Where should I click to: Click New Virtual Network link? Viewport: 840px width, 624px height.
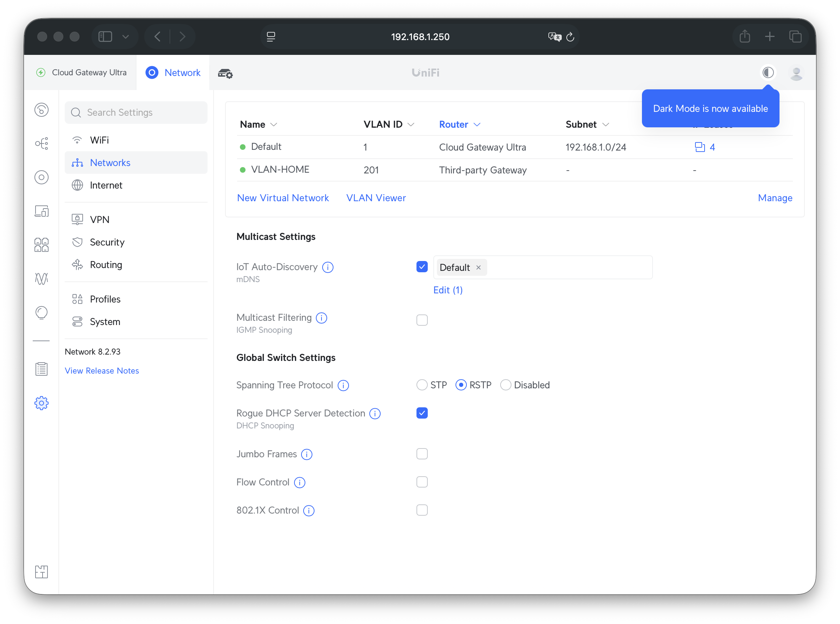[283, 198]
